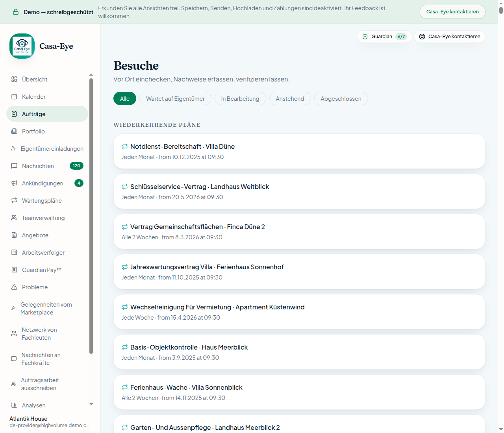Open the Schlüsselservice-Vertrag Landhaus Weitblick plan

[x=299, y=191]
